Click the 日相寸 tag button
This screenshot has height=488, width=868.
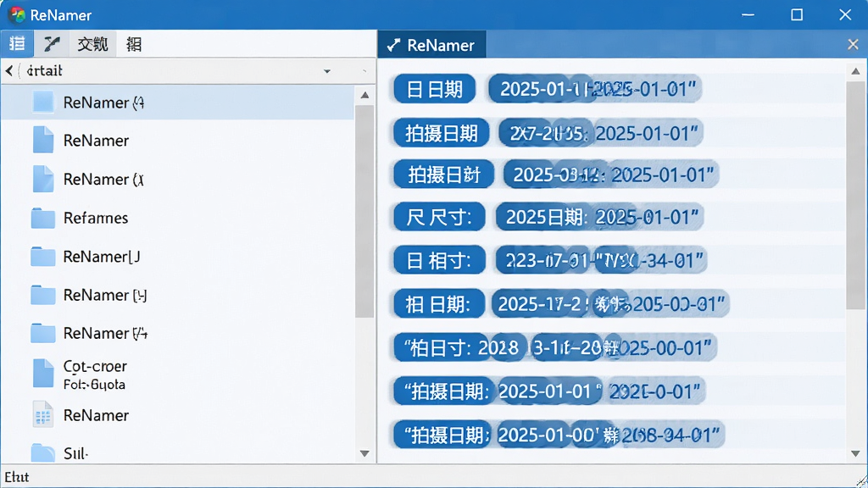point(439,260)
